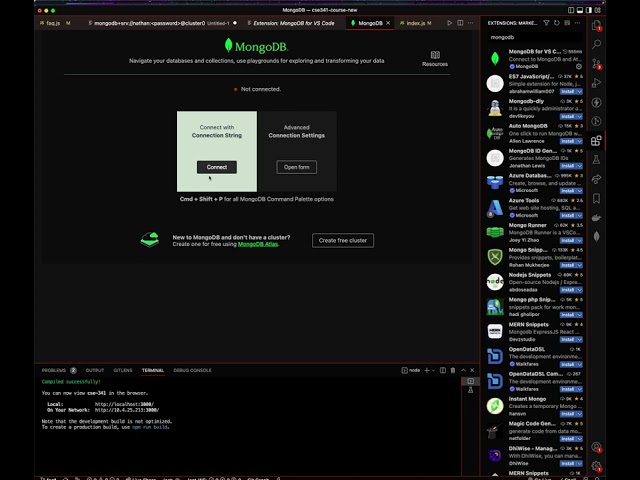Open the gear for MongoDB for VS Code extension
Viewport: 640px width, 480px height.
pos(578,66)
